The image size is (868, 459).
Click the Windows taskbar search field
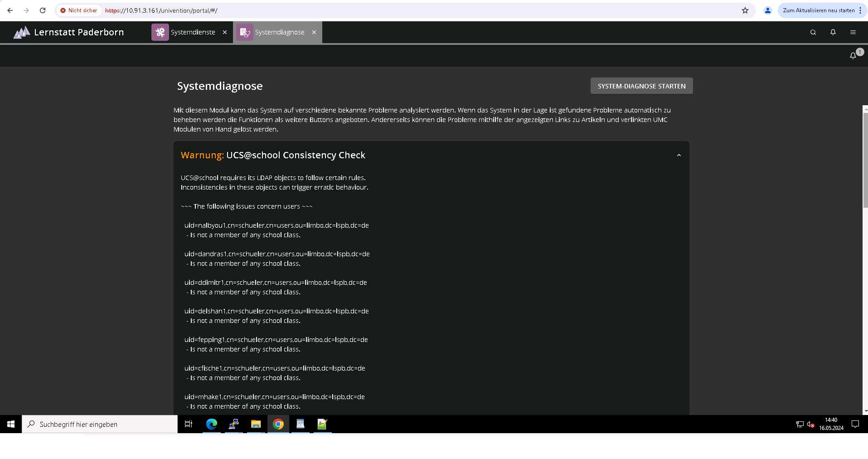point(100,424)
